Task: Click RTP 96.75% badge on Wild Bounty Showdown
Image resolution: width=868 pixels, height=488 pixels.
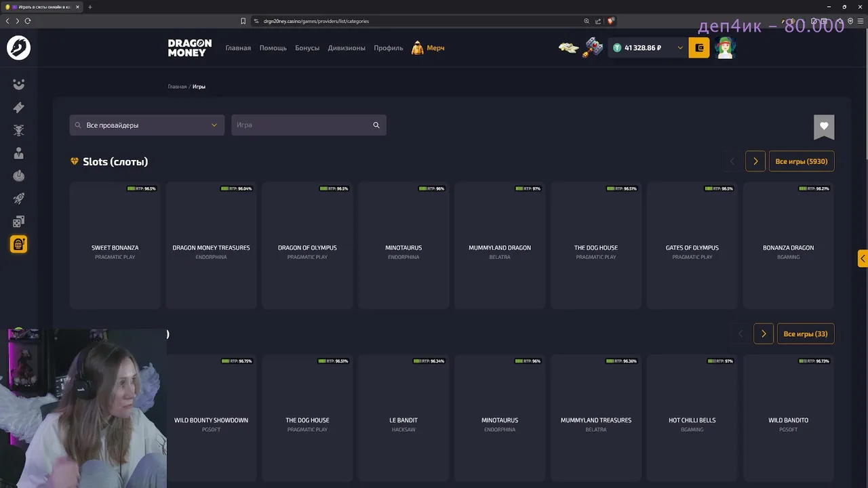Action: tap(237, 361)
